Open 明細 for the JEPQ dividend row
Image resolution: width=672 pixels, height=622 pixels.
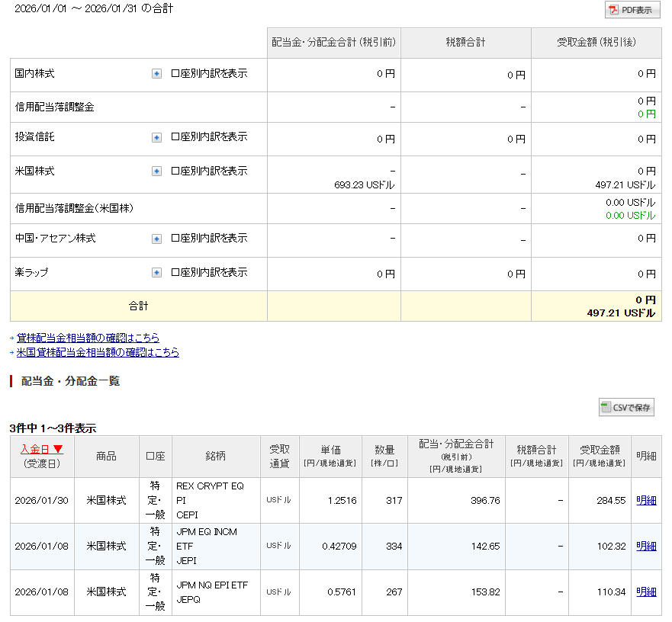pos(646,592)
